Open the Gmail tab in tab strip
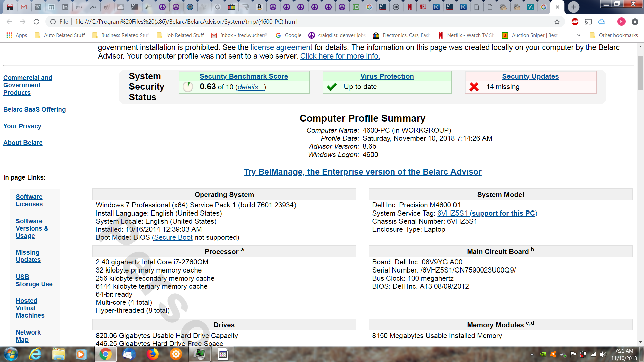644x362 pixels. pyautogui.click(x=24, y=7)
